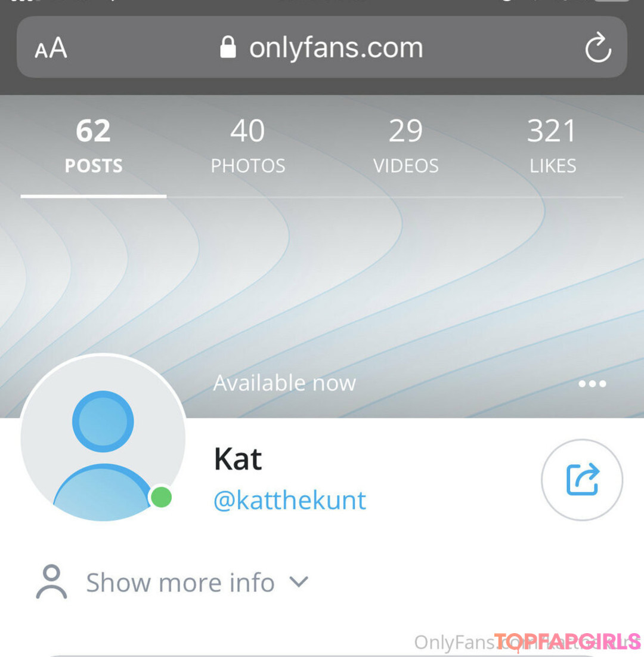This screenshot has width=644, height=657.
Task: Switch to the 40 Photos tab
Action: [x=247, y=146]
